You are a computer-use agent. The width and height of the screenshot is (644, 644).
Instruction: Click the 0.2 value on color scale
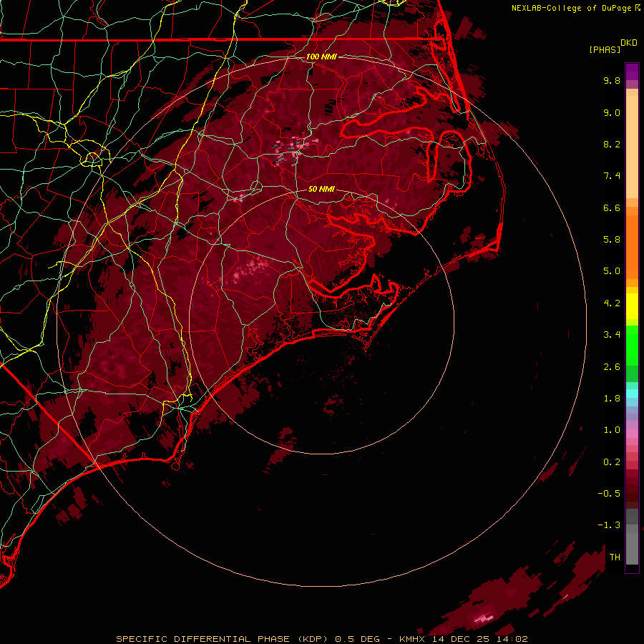(612, 462)
